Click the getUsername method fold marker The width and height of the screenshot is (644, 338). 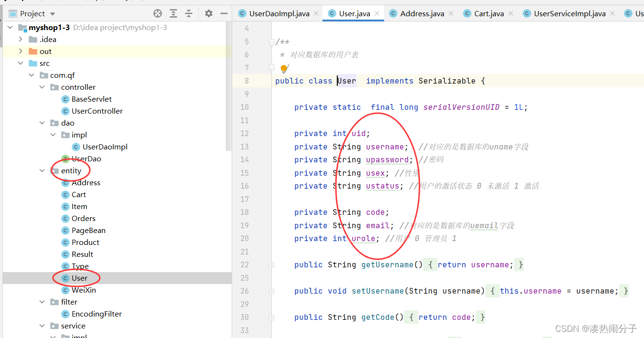(x=271, y=264)
